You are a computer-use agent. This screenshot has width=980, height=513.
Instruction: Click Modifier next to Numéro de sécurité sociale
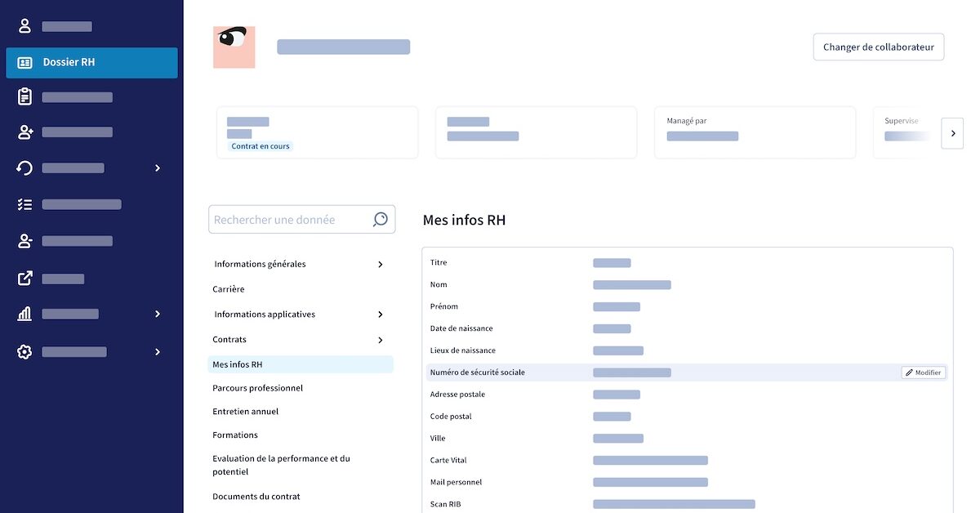(x=923, y=372)
